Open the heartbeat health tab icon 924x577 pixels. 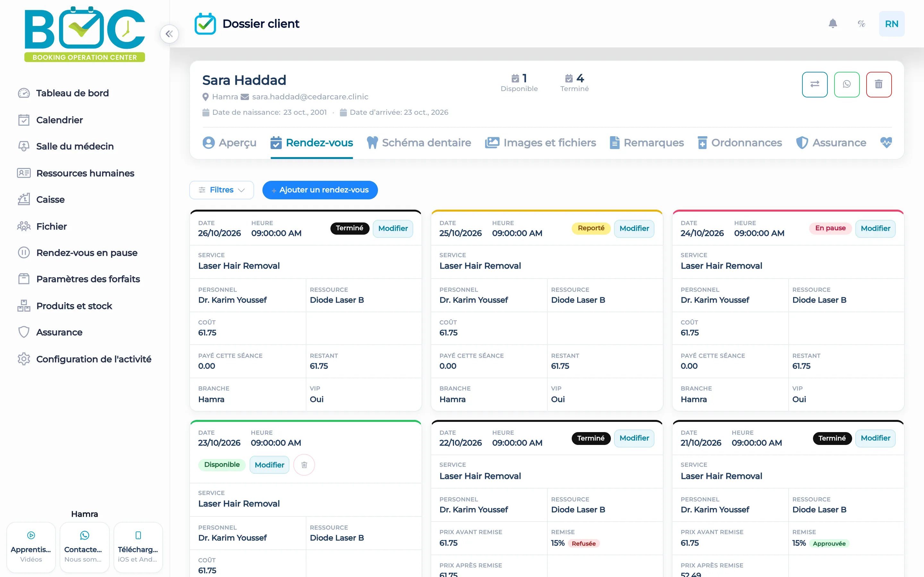coord(886,142)
